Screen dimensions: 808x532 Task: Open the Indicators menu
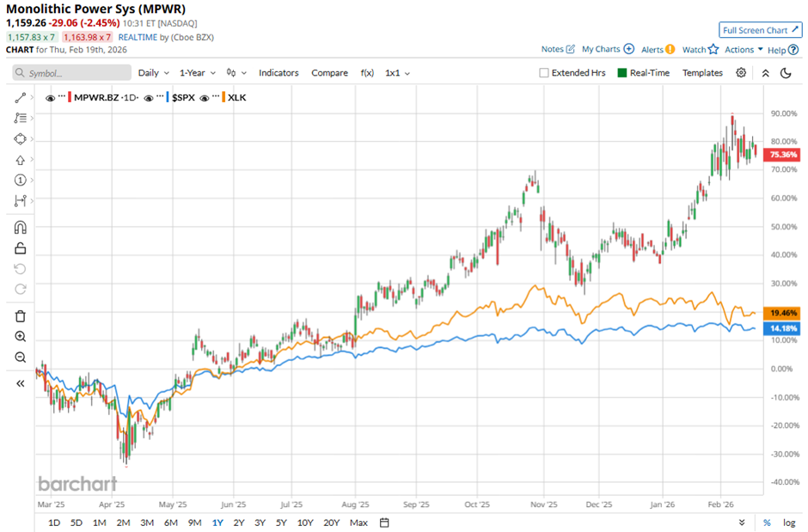pyautogui.click(x=279, y=73)
